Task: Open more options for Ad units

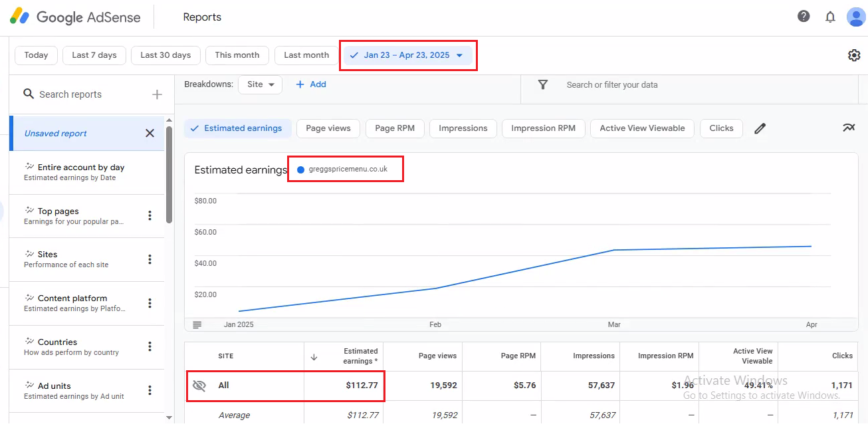Action: [x=150, y=390]
